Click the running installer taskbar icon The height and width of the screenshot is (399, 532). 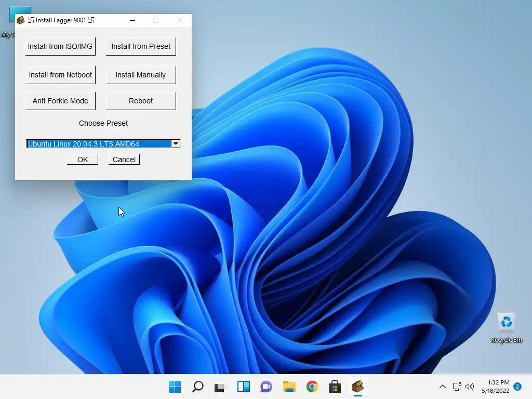point(357,387)
